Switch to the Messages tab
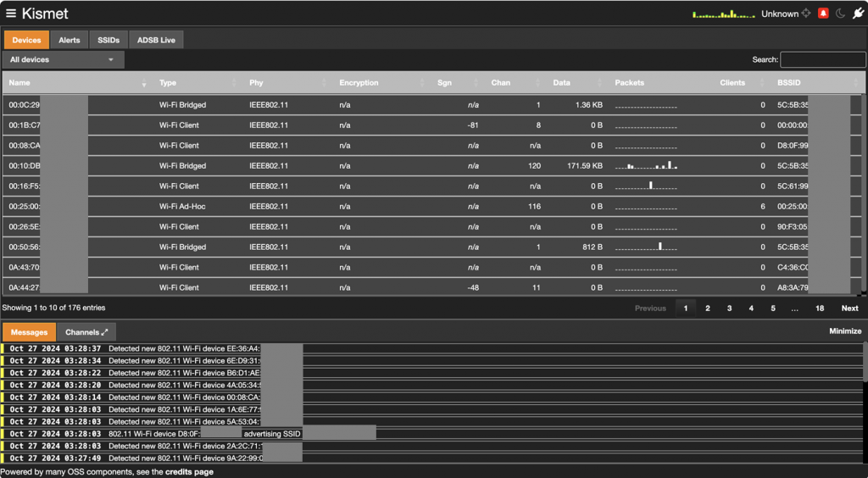Image resolution: width=868 pixels, height=478 pixels. pos(29,332)
